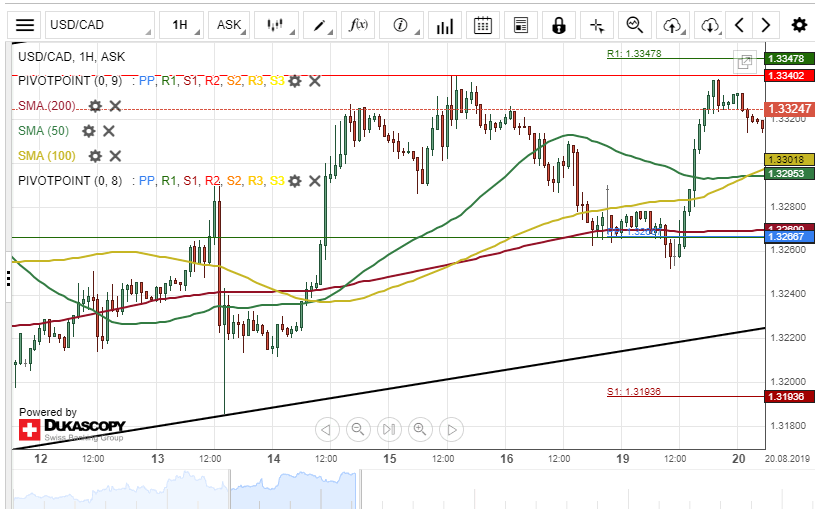The height and width of the screenshot is (511, 818).
Task: Click the 1.32953 green price tag
Action: [x=789, y=174]
